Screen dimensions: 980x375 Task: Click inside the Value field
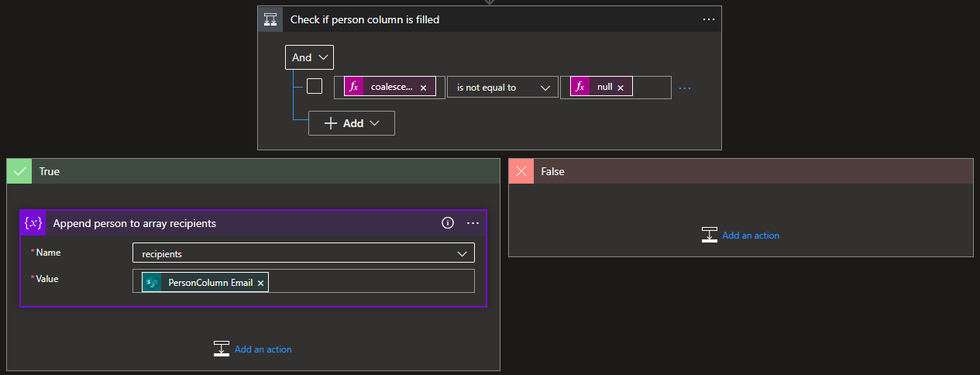[304, 281]
